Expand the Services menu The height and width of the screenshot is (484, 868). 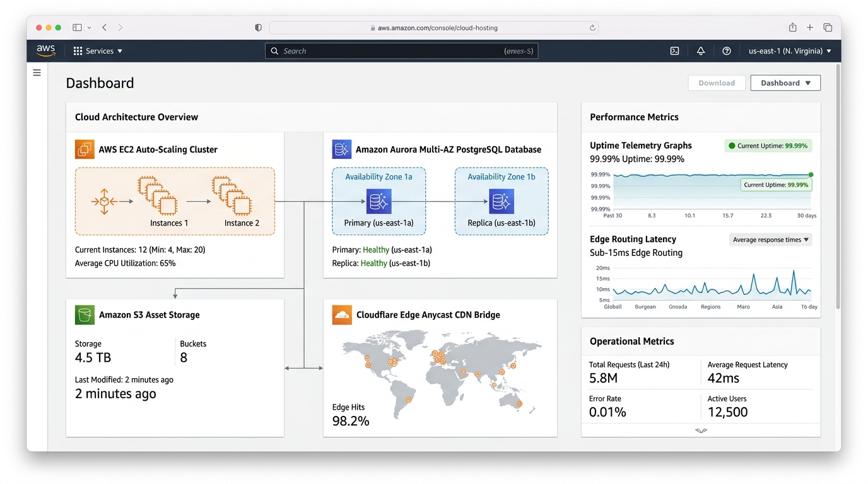(98, 51)
